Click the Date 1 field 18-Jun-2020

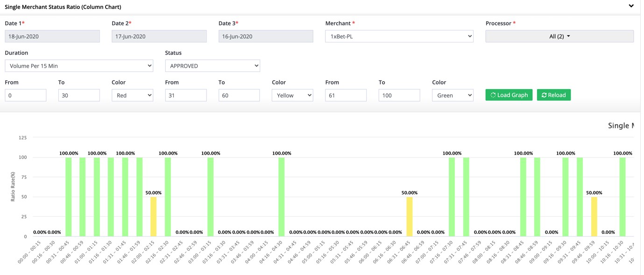point(52,36)
